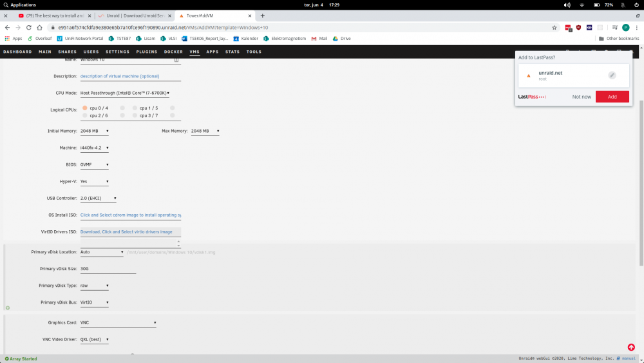Open the VNC Video Driver dropdown
Viewport: 644px width, 363px height.
(x=95, y=340)
